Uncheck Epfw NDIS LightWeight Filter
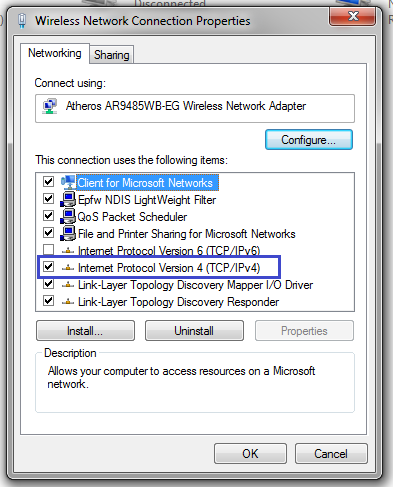 coord(48,199)
